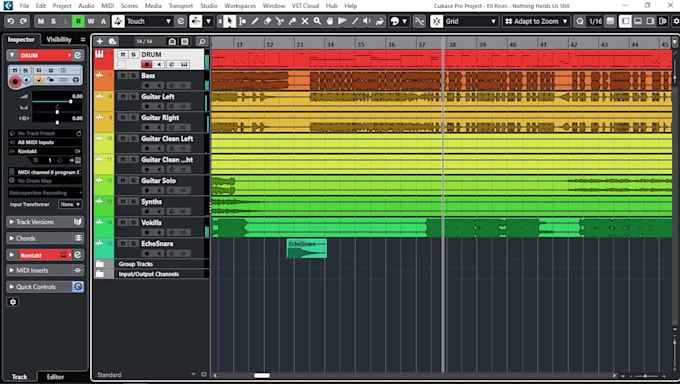The width and height of the screenshot is (680, 384).
Task: Select the Play speaker tool
Action: [367, 21]
